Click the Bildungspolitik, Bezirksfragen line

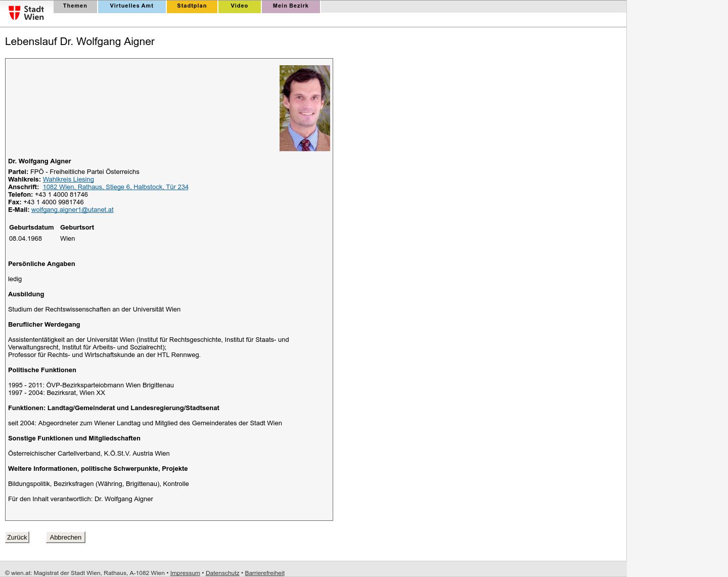tap(99, 484)
